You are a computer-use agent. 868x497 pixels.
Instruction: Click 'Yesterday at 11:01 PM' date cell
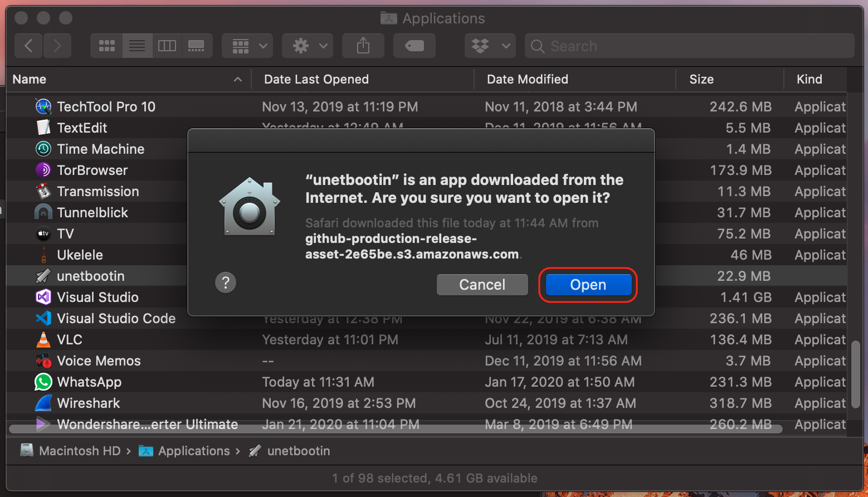pos(330,339)
